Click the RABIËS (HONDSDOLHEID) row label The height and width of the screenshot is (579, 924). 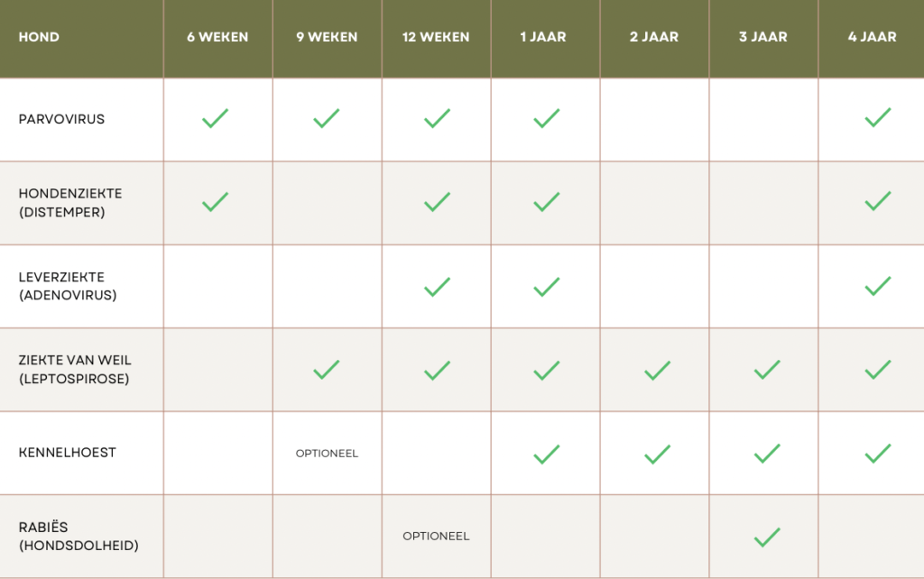click(x=79, y=537)
